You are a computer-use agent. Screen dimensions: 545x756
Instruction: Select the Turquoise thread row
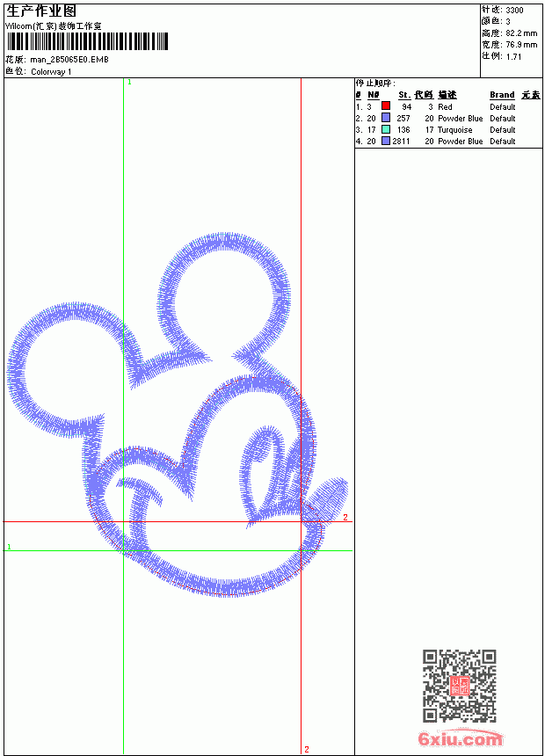click(448, 130)
